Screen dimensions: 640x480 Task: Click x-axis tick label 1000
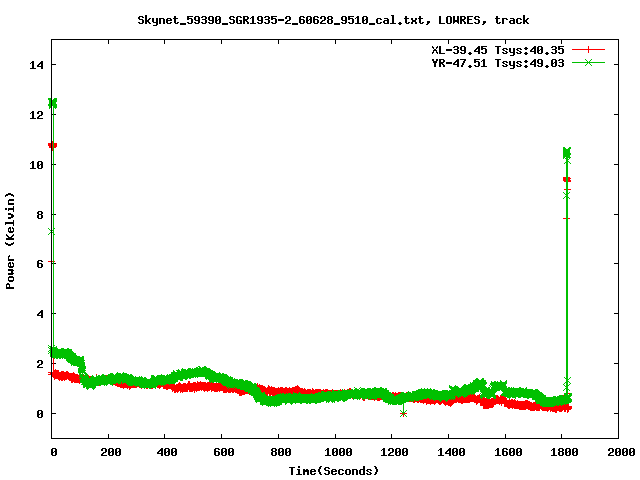338,452
